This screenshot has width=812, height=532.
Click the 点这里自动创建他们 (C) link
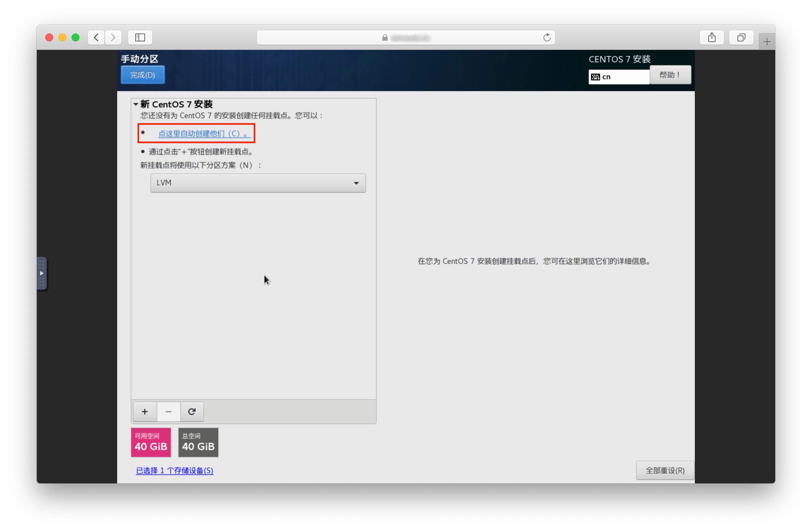204,134
